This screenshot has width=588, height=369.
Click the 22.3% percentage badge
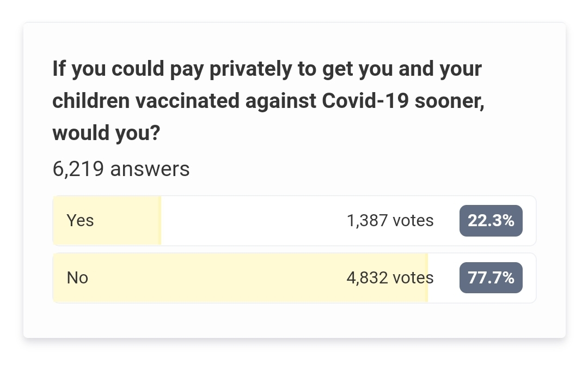(x=491, y=221)
